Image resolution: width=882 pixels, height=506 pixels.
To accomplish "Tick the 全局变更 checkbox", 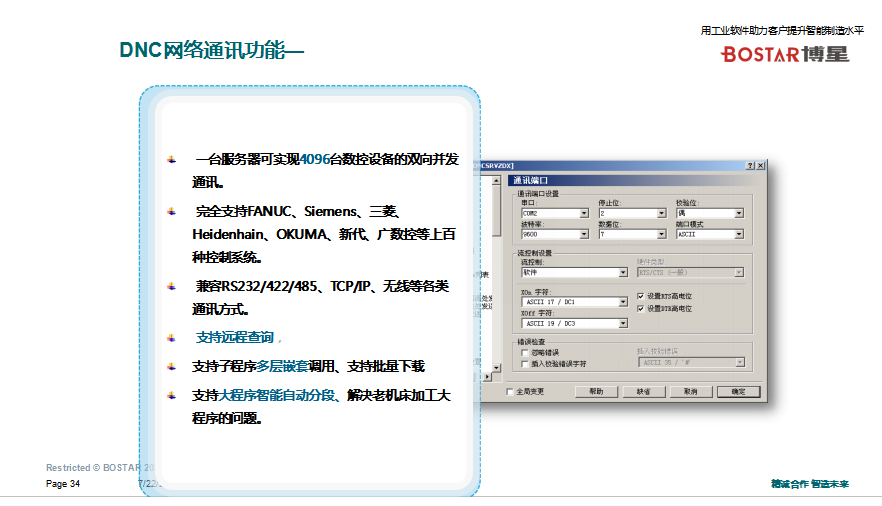I will point(510,392).
